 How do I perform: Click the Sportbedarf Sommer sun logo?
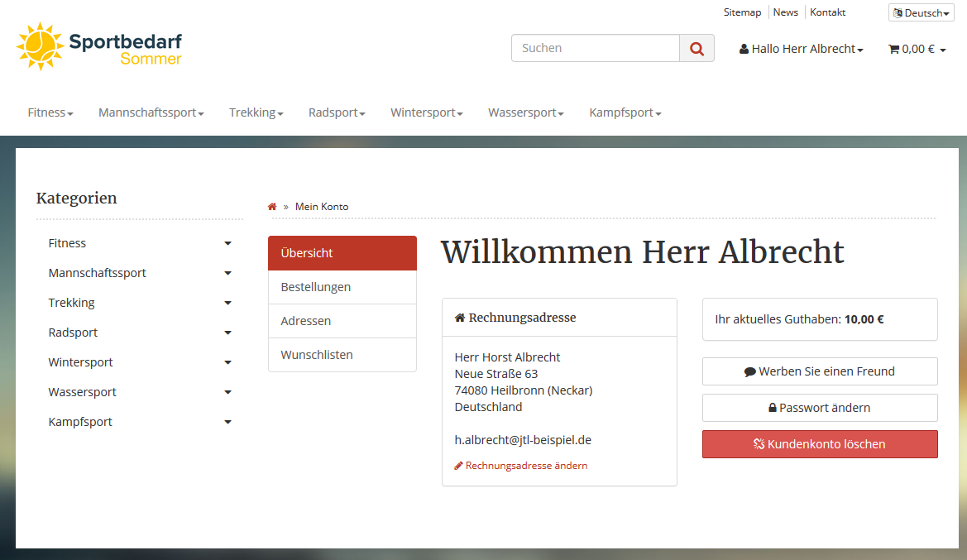[x=40, y=45]
